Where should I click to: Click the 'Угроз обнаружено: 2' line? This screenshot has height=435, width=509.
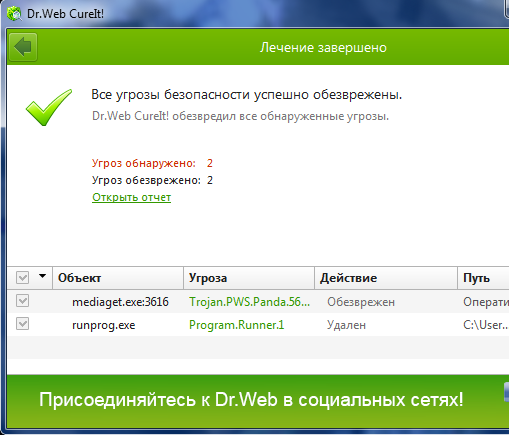tap(152, 163)
